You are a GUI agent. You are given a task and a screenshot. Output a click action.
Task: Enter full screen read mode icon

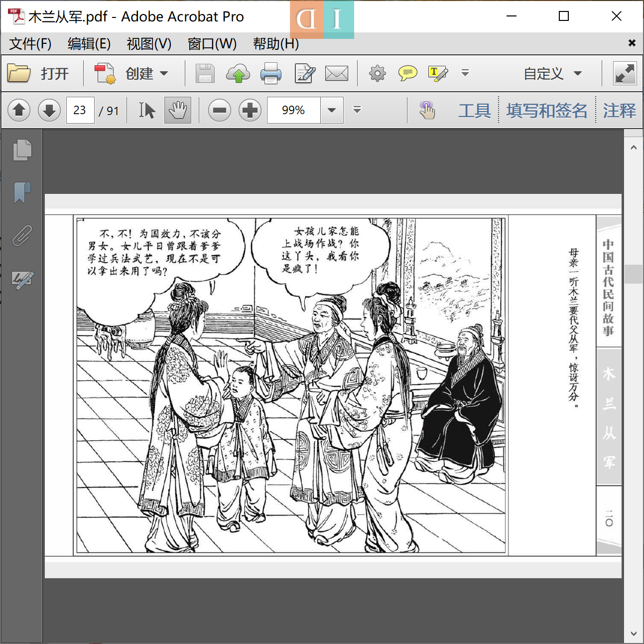tap(625, 74)
